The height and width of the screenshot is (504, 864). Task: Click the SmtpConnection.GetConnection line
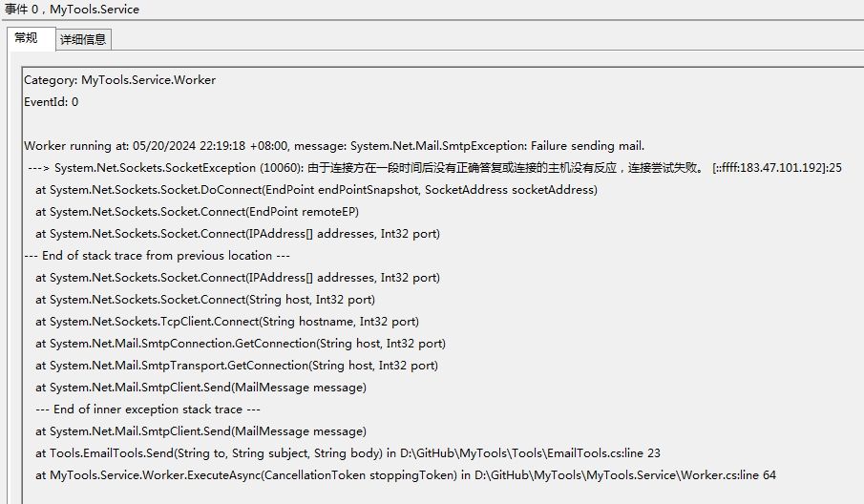(241, 344)
